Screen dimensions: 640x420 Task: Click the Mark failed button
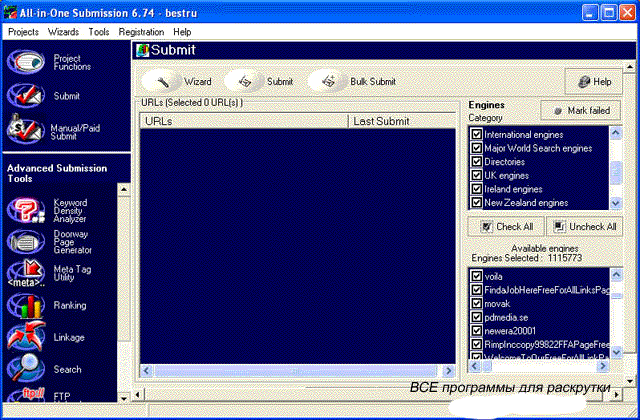[x=580, y=110]
